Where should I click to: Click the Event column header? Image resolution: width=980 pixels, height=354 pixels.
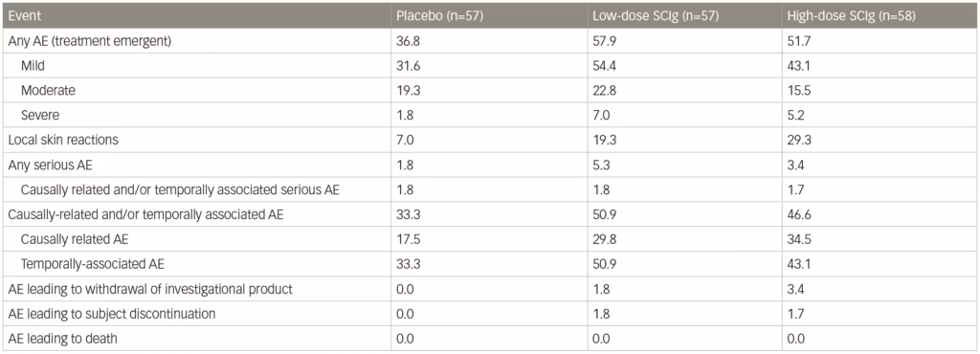23,16
